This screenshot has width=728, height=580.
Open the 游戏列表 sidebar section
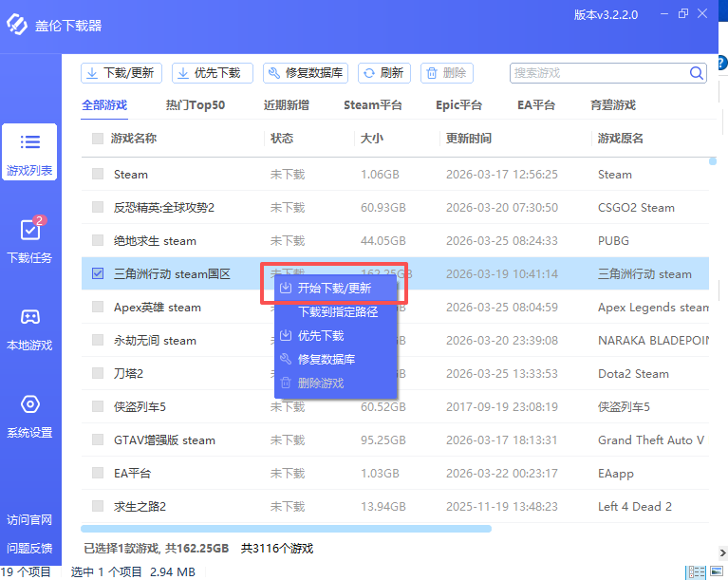pyautogui.click(x=29, y=152)
